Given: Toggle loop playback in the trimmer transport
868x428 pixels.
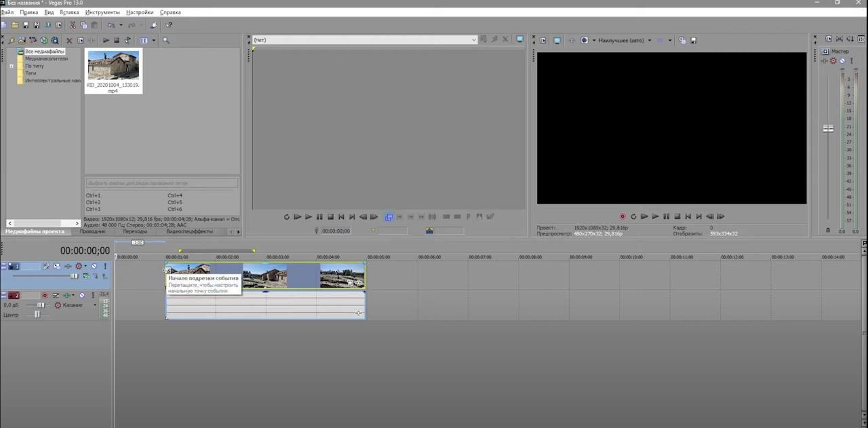Looking at the screenshot, I should 287,217.
